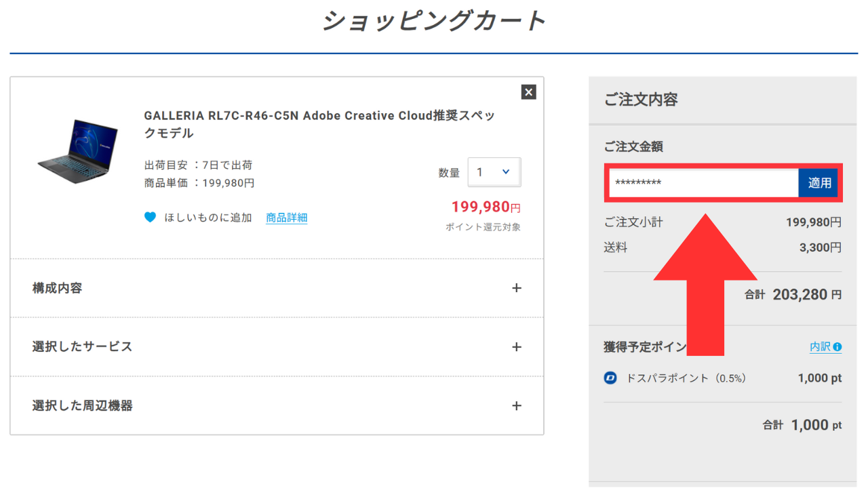Click the 選択したサービス section label
The height and width of the screenshot is (488, 868).
[x=82, y=347]
